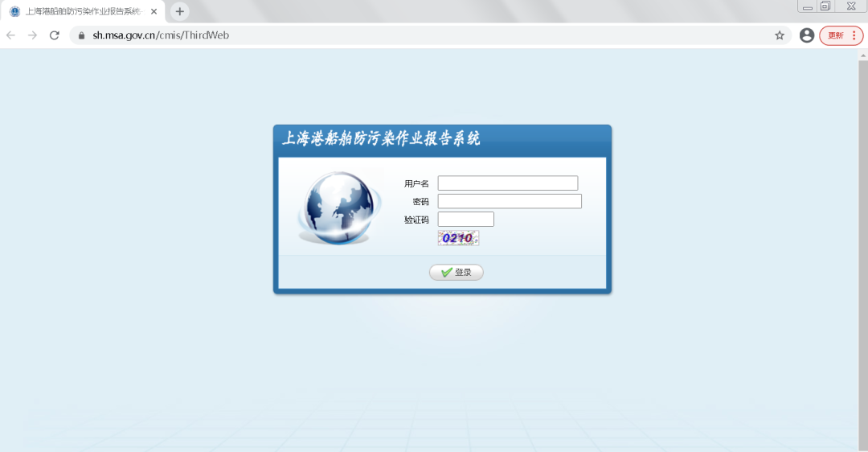Click the padlock site info icon
Image resolution: width=868 pixels, height=452 pixels.
click(81, 35)
